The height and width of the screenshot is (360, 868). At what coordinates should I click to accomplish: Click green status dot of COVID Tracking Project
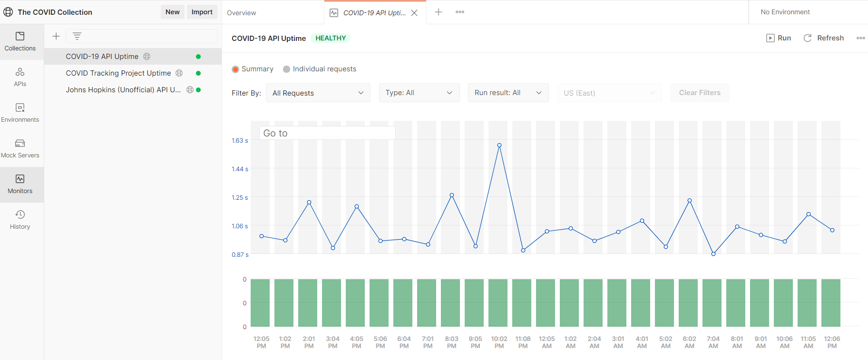198,73
